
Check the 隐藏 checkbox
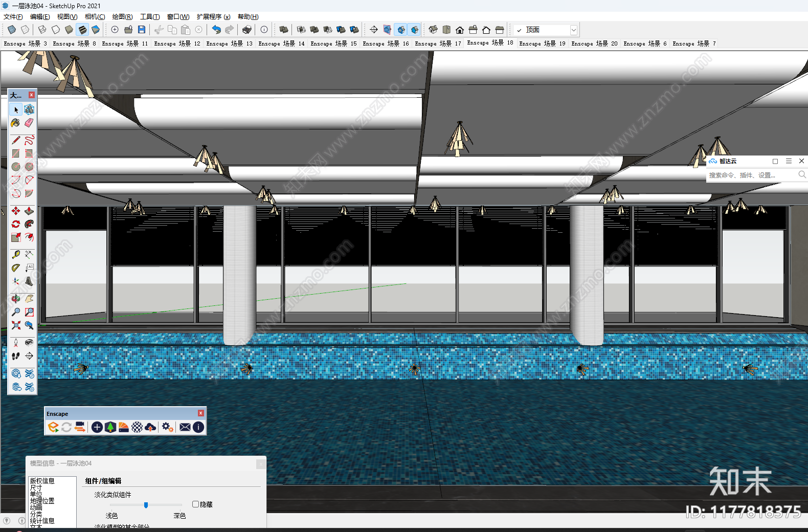(x=195, y=504)
